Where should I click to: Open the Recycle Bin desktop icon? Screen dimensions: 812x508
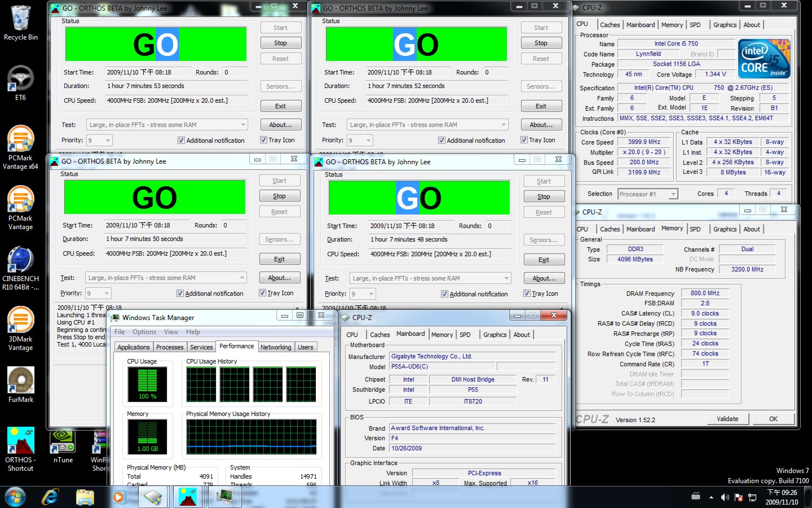(x=21, y=23)
